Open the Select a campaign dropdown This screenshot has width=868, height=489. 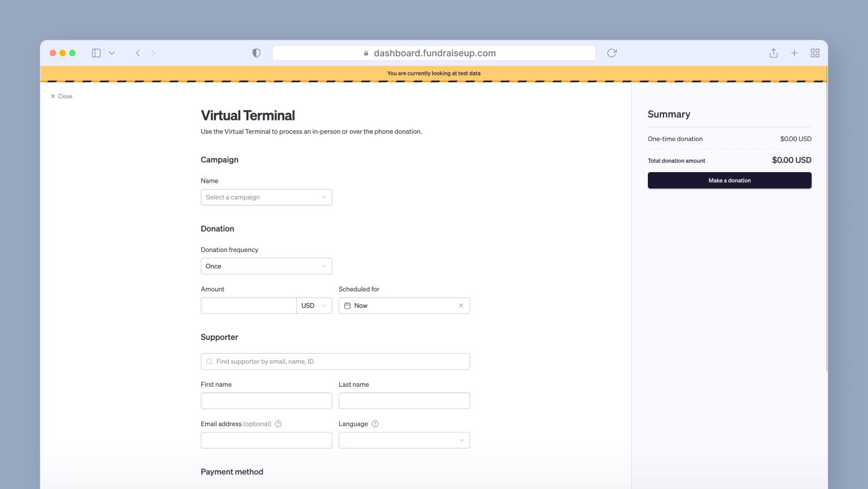tap(266, 197)
